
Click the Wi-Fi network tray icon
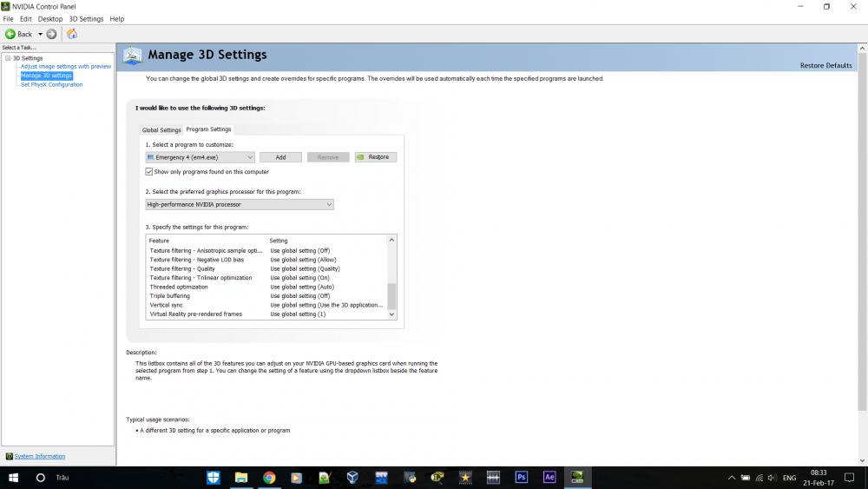coord(759,478)
